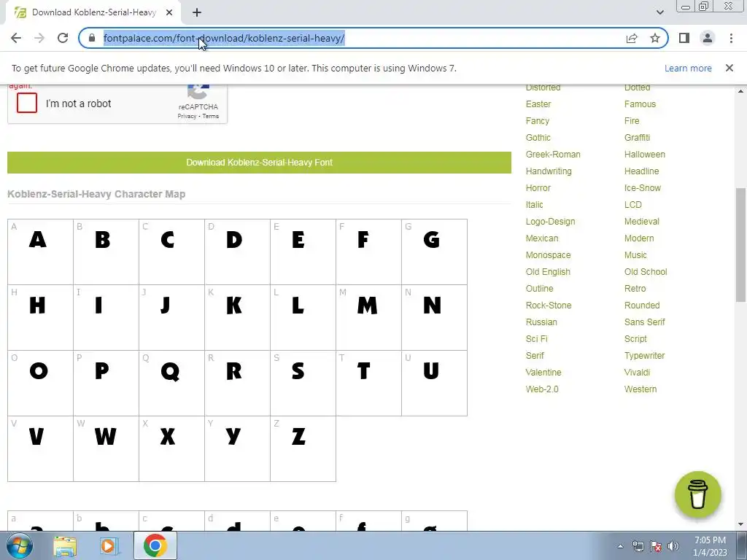The image size is (747, 560).
Task: Click the uppercase A character cell
Action: pos(41,252)
